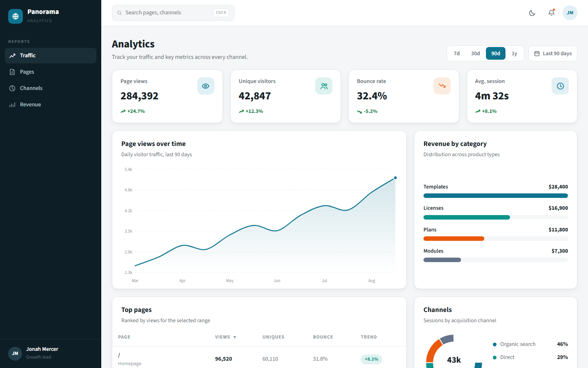588x368 pixels.
Task: Open the Pages report in sidebar
Action: coord(51,72)
